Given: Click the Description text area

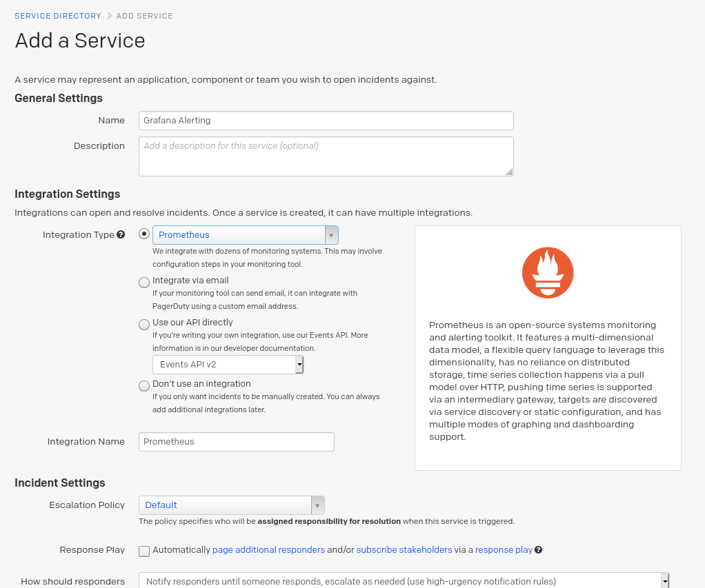Looking at the screenshot, I should coord(326,156).
